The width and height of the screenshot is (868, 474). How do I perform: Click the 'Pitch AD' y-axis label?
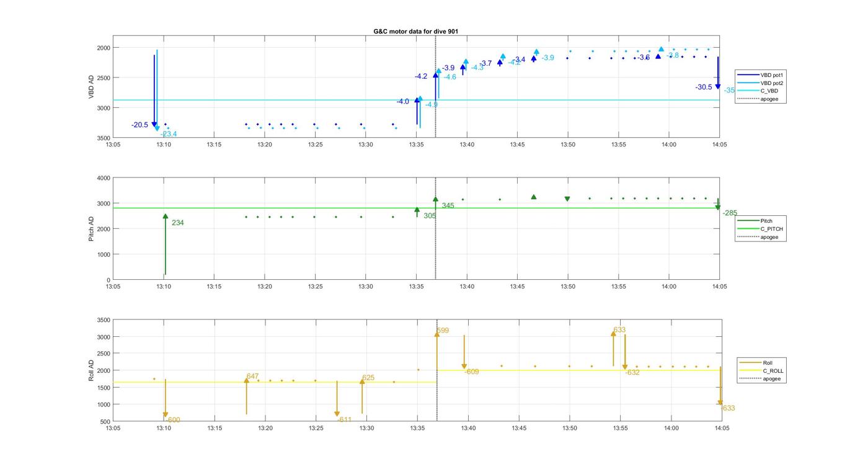[91, 229]
